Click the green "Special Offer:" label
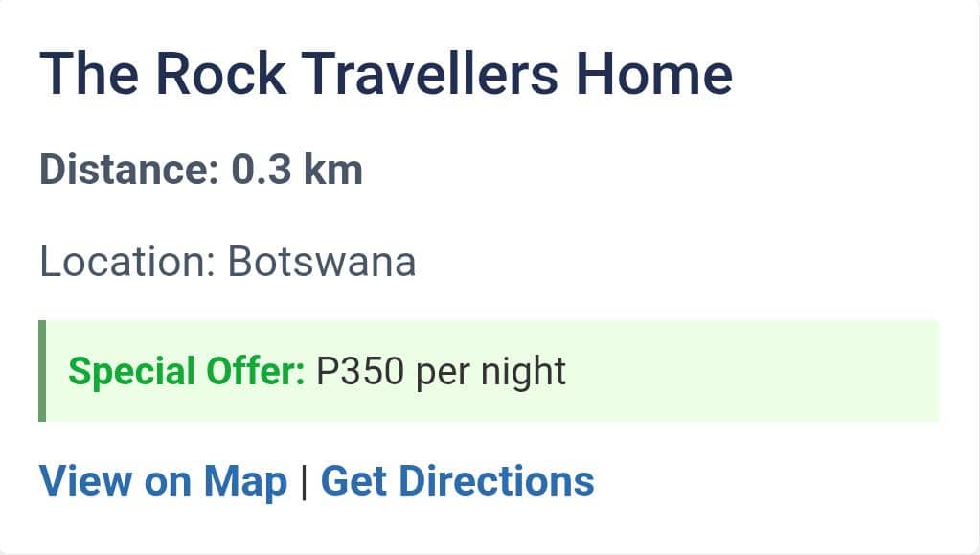Screen dimensions: 980x555 [x=186, y=371]
